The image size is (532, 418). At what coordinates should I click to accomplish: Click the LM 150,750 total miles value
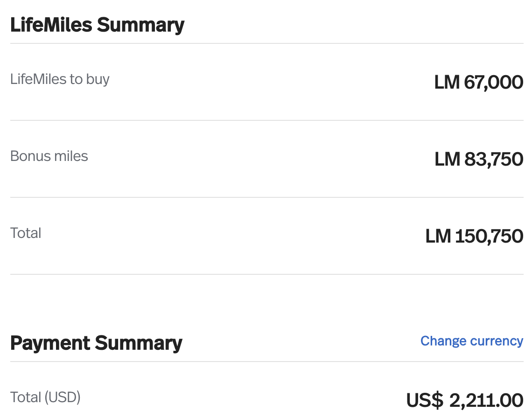coord(474,237)
